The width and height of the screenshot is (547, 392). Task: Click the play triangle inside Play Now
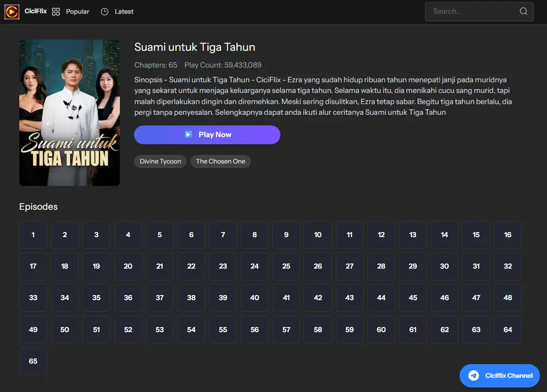coord(188,135)
